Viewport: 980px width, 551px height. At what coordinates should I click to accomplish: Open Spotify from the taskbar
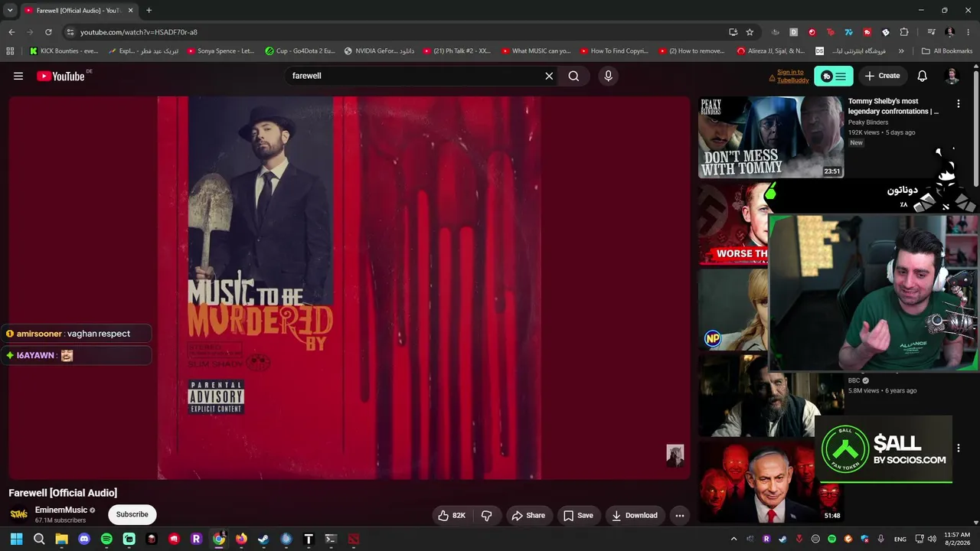(x=106, y=539)
